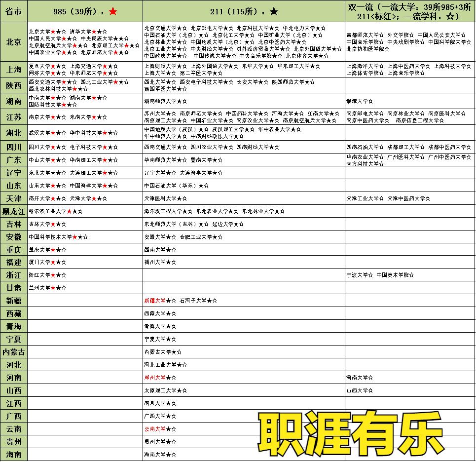Expand the 黑龙江 province row

point(12,211)
